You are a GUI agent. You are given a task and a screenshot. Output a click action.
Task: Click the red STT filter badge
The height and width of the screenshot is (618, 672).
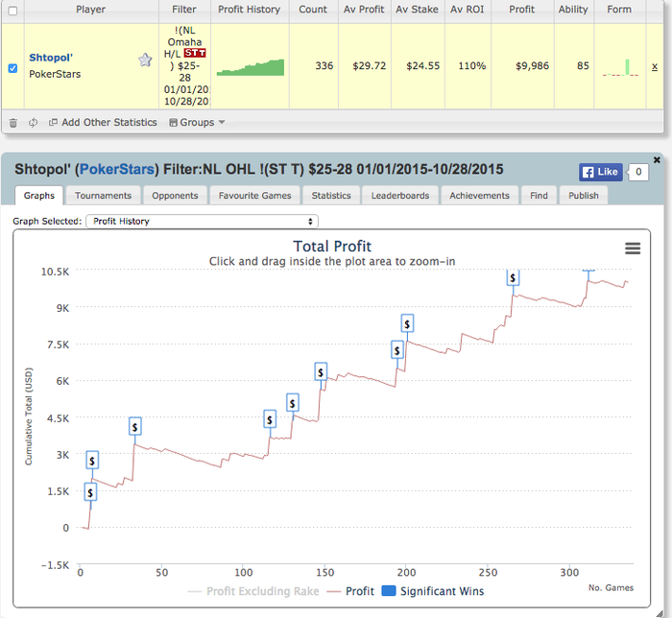click(195, 53)
